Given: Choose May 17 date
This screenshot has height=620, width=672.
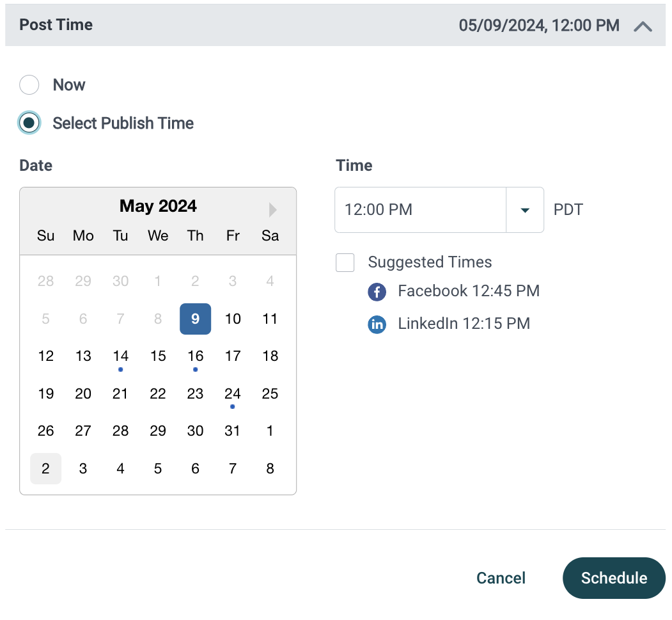Looking at the screenshot, I should click(233, 356).
